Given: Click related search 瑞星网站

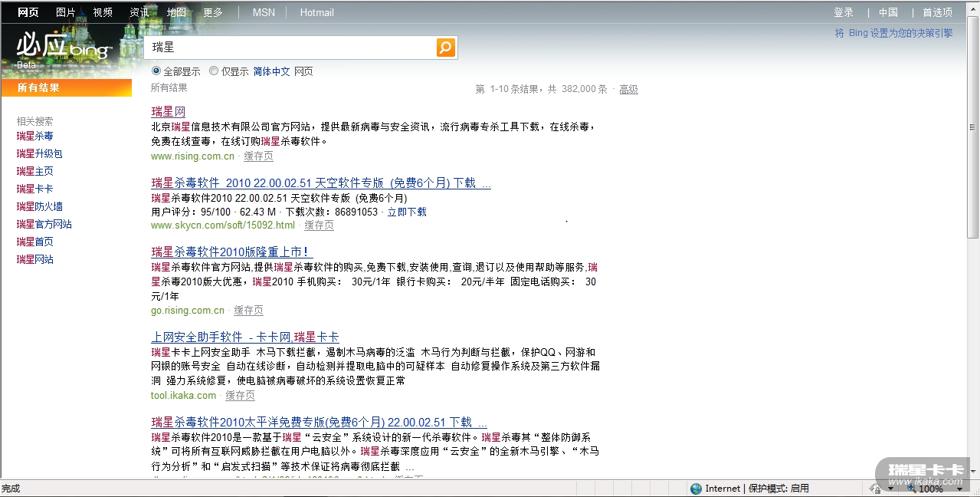Looking at the screenshot, I should (x=35, y=259).
